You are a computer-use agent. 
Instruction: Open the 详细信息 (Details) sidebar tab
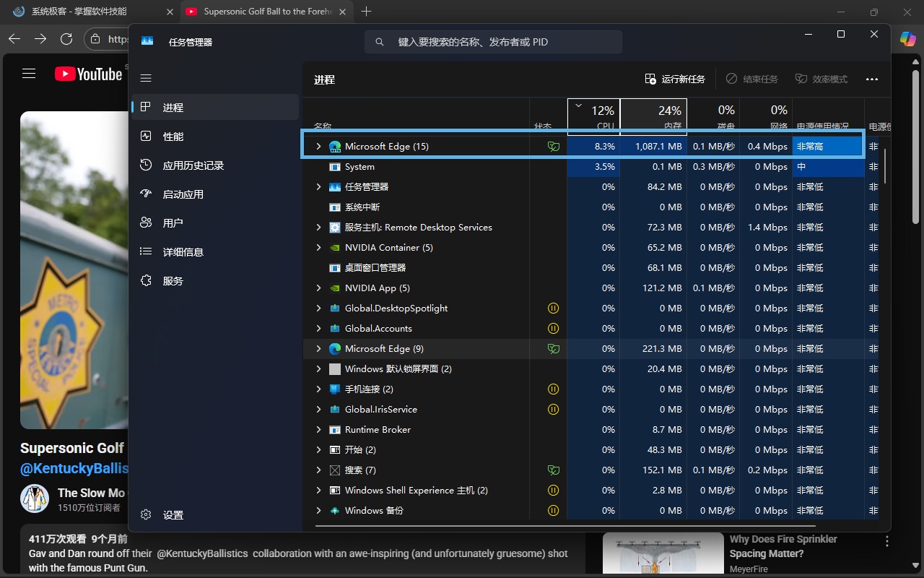click(x=215, y=251)
